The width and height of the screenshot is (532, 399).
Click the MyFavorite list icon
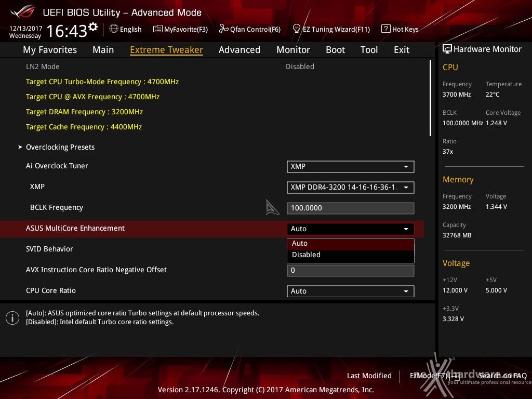(x=157, y=29)
